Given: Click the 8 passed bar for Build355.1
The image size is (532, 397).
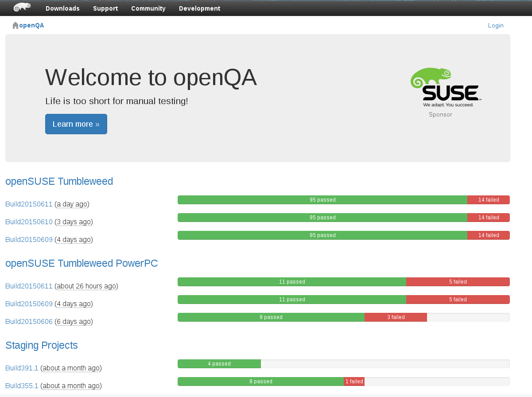Looking at the screenshot, I should [260, 381].
